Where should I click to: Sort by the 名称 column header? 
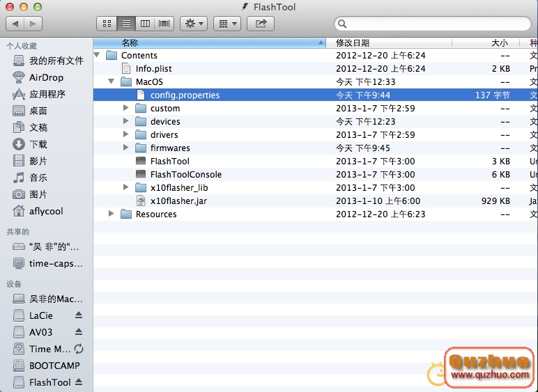pyautogui.click(x=209, y=43)
